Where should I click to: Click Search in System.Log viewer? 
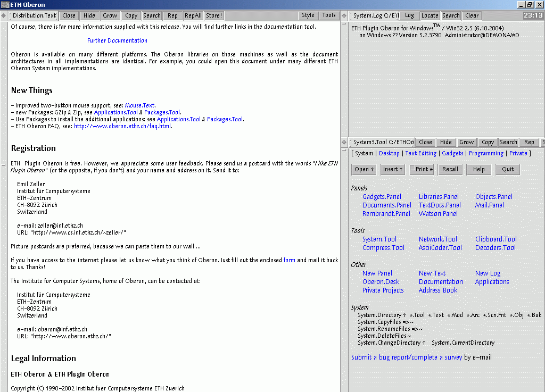pyautogui.click(x=451, y=15)
